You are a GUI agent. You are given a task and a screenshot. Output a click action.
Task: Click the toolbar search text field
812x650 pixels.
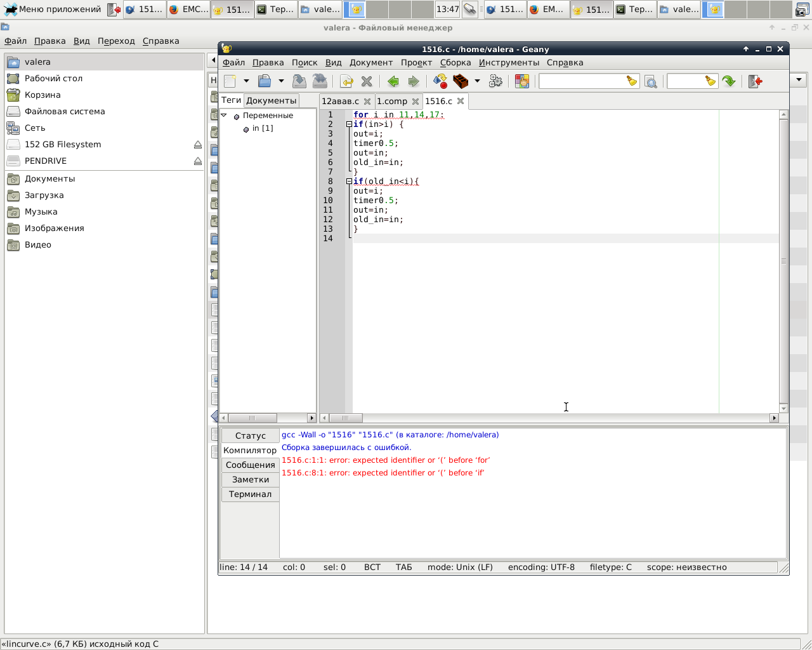click(582, 81)
